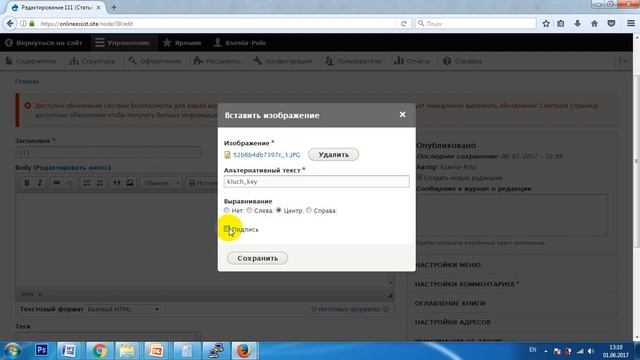Open the uploaded 52b6b4db7397c_1.JPG file link
The width and height of the screenshot is (640, 360).
coord(267,155)
